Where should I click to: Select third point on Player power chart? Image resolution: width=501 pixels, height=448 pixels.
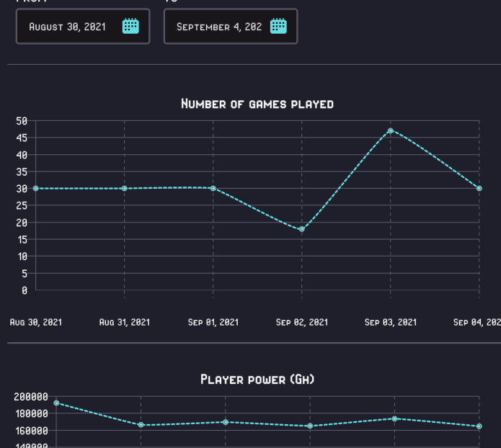click(x=226, y=422)
